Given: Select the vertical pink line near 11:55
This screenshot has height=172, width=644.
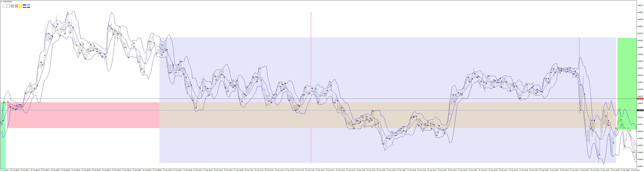Looking at the screenshot, I should pos(311,88).
